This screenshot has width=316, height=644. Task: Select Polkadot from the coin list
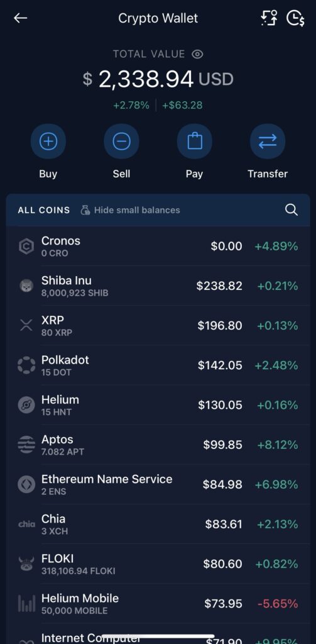click(x=158, y=365)
